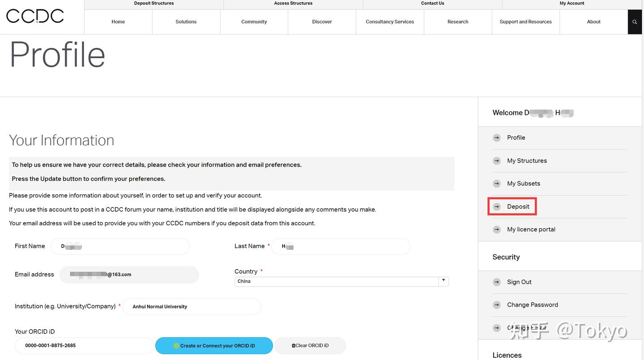This screenshot has height=360, width=644.
Task: Click arrow icon beside Profile
Action: [497, 138]
